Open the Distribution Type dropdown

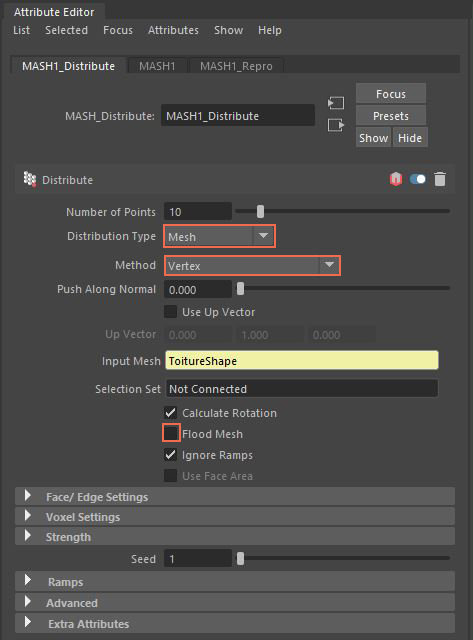220,236
